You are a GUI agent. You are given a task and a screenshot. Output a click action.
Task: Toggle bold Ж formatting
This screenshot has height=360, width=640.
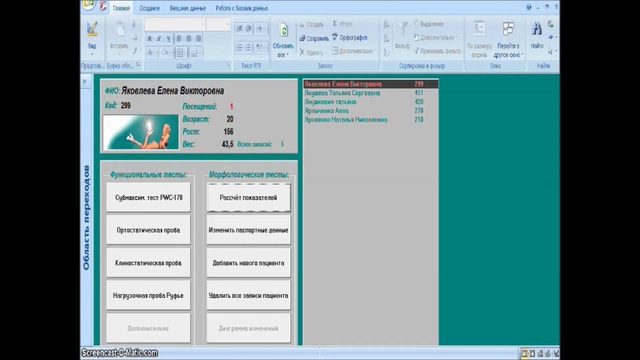click(149, 39)
